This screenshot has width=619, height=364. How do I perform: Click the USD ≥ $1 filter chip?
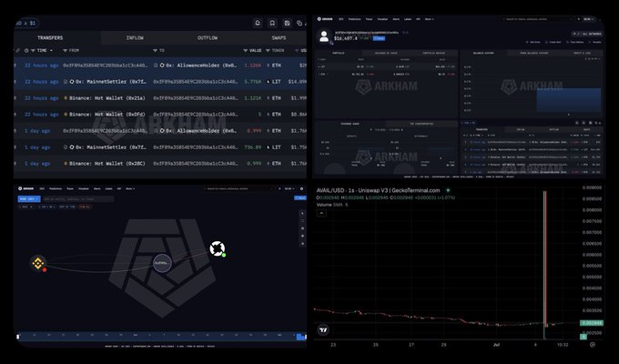coord(26,23)
